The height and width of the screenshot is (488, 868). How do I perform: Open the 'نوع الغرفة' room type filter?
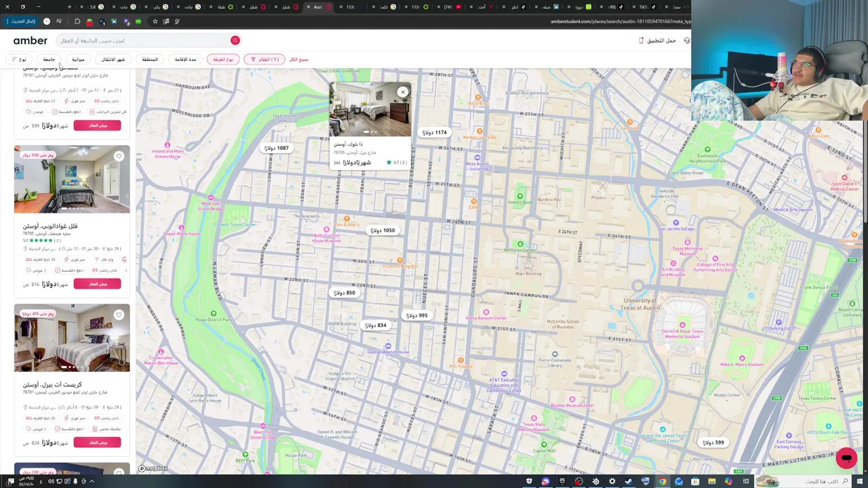coord(223,60)
